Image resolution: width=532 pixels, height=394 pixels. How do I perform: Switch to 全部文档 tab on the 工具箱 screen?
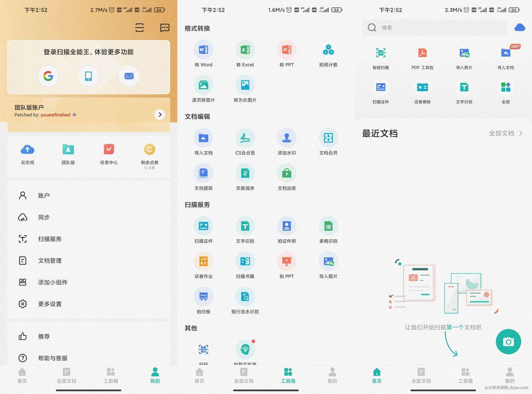[x=244, y=376]
